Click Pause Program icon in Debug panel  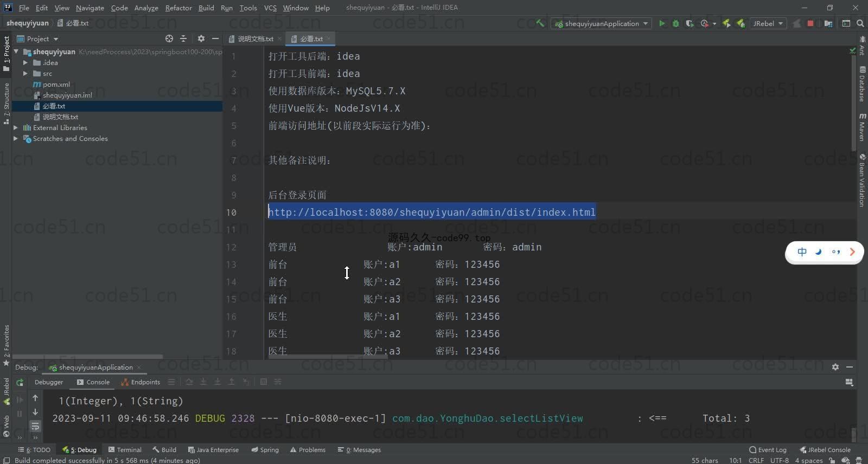tap(20, 414)
